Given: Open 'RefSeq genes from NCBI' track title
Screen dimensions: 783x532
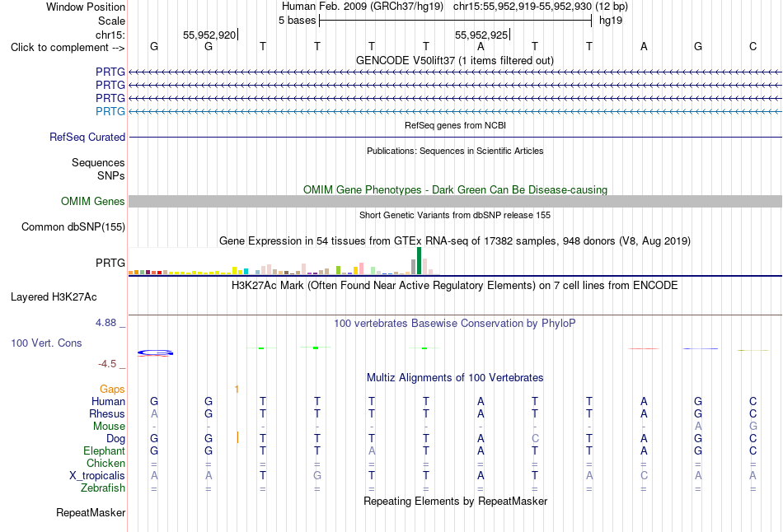Looking at the screenshot, I should click(x=456, y=125).
